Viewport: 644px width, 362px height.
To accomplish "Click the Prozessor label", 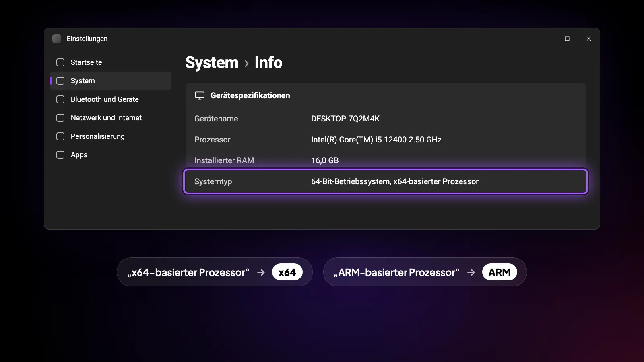I will click(x=213, y=140).
